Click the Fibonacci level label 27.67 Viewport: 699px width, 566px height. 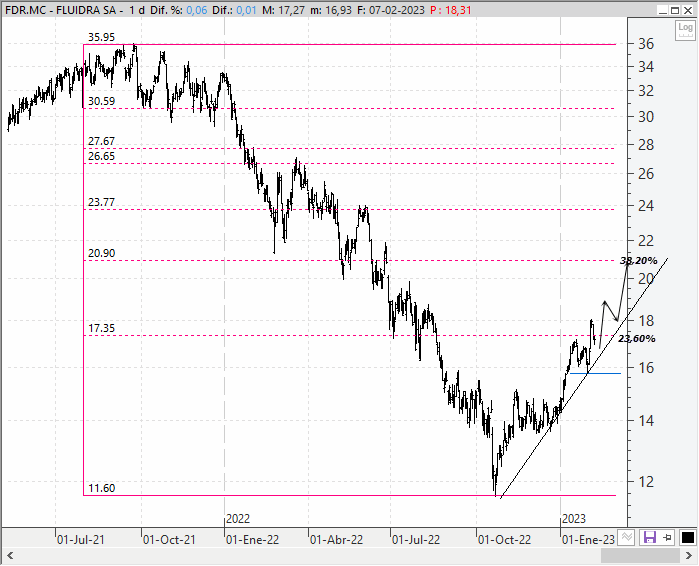click(101, 141)
